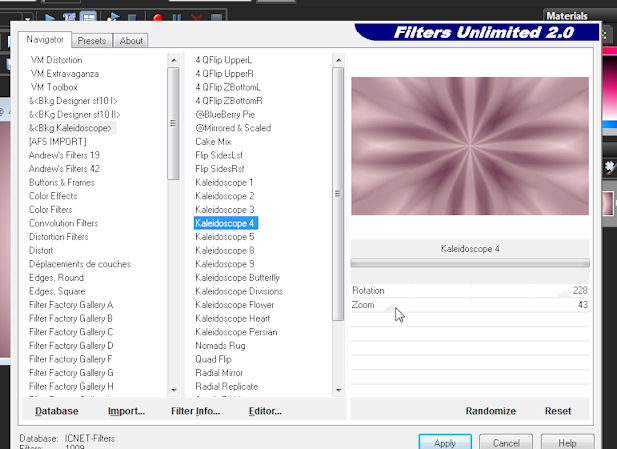Choose the 4 QFlip UpperL filter
This screenshot has width=617, height=449.
(224, 60)
